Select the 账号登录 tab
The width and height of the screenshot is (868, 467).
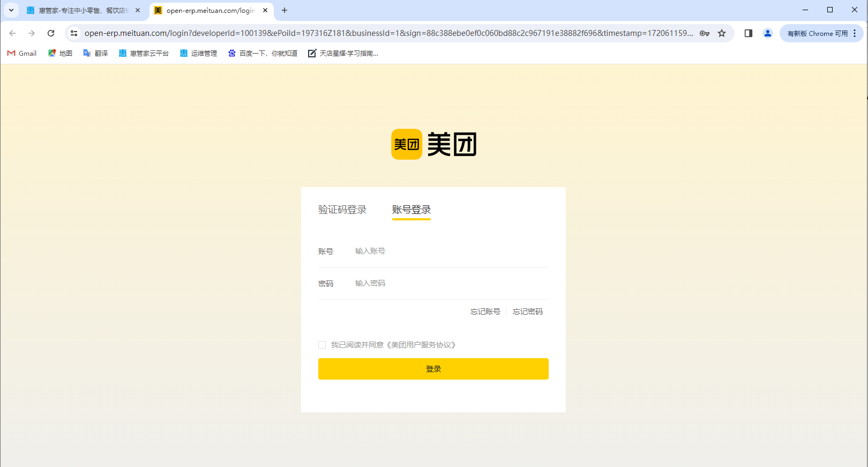coord(411,210)
